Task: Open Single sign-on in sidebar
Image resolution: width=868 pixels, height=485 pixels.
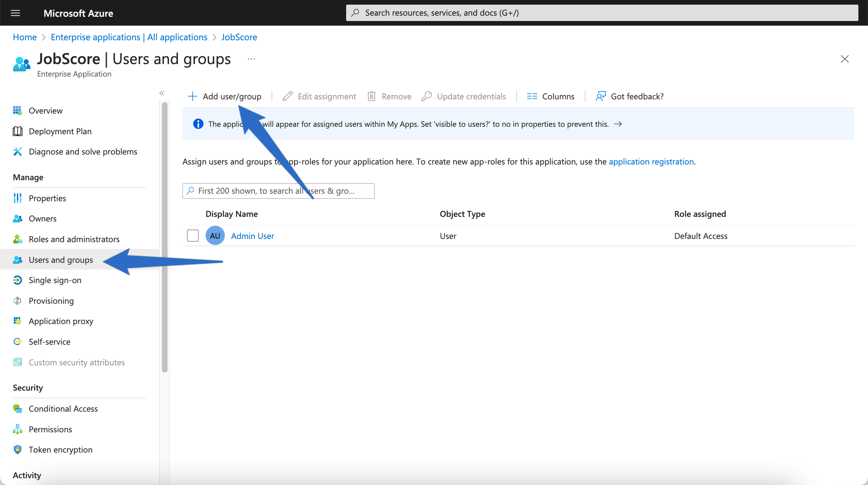Action: point(55,280)
